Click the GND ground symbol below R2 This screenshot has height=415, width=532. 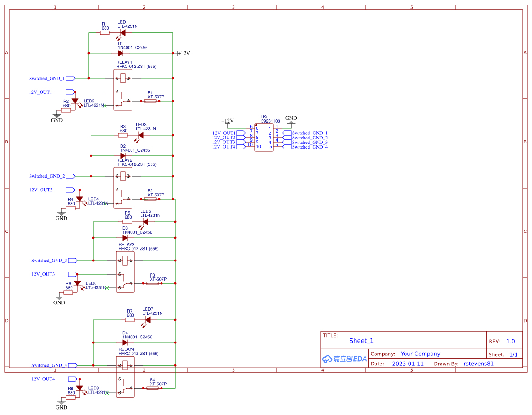coord(56,115)
